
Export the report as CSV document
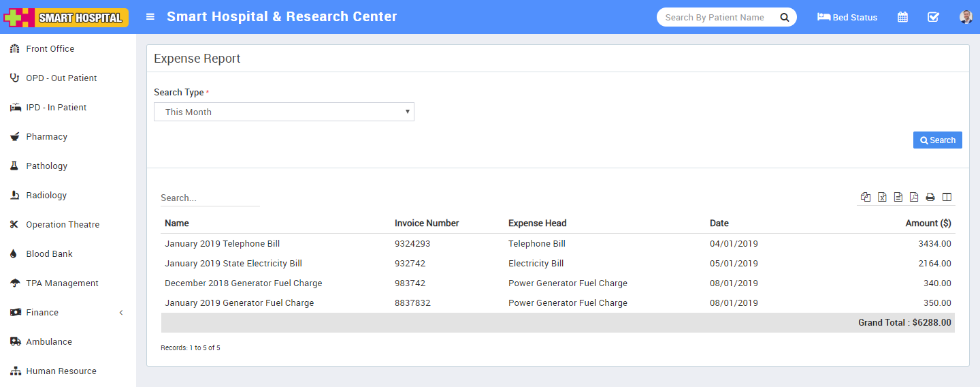(898, 197)
